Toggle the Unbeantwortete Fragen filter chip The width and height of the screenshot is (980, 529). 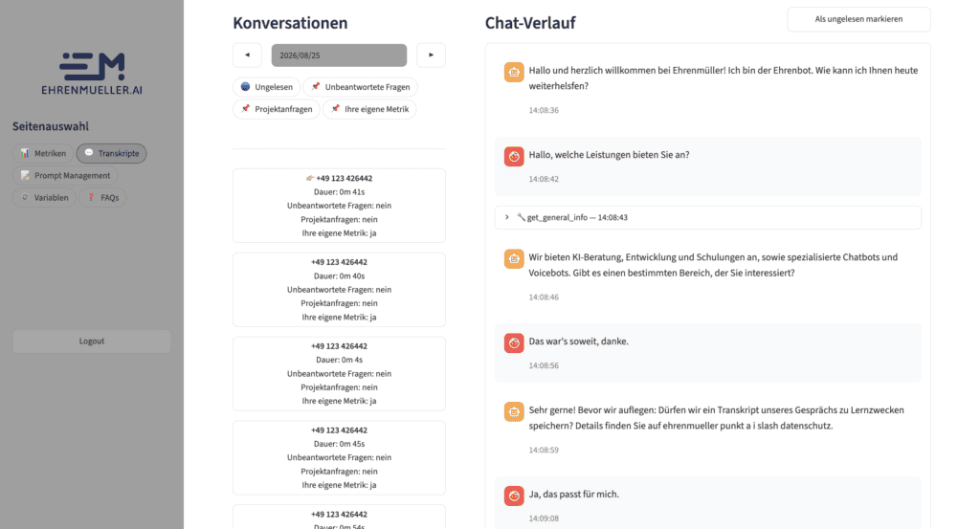tap(361, 87)
